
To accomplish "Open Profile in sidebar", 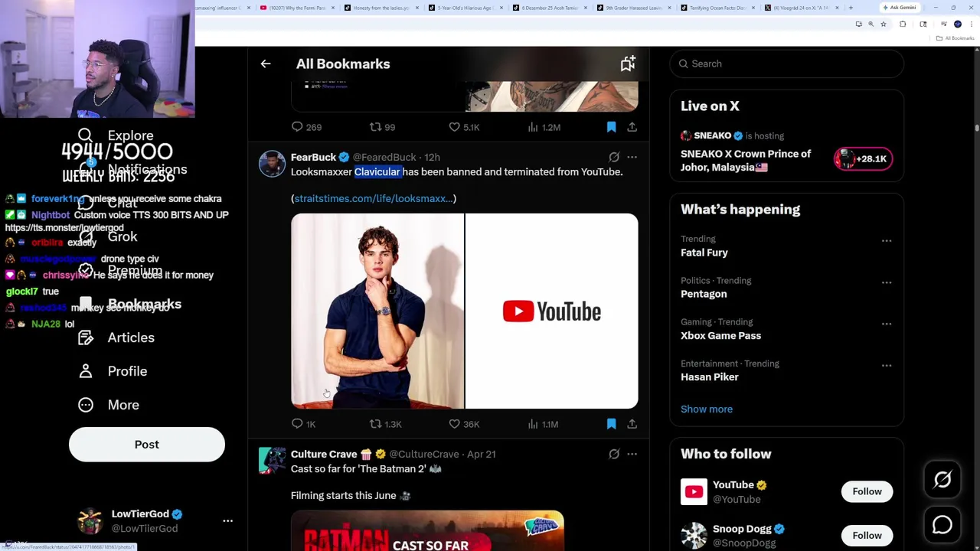I will 113,371.
